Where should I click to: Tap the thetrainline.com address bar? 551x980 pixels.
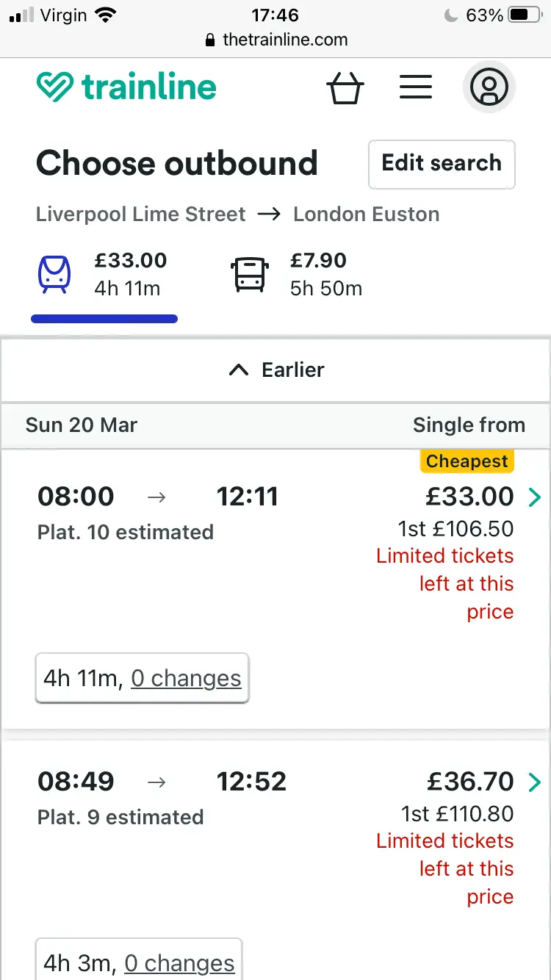coord(275,40)
